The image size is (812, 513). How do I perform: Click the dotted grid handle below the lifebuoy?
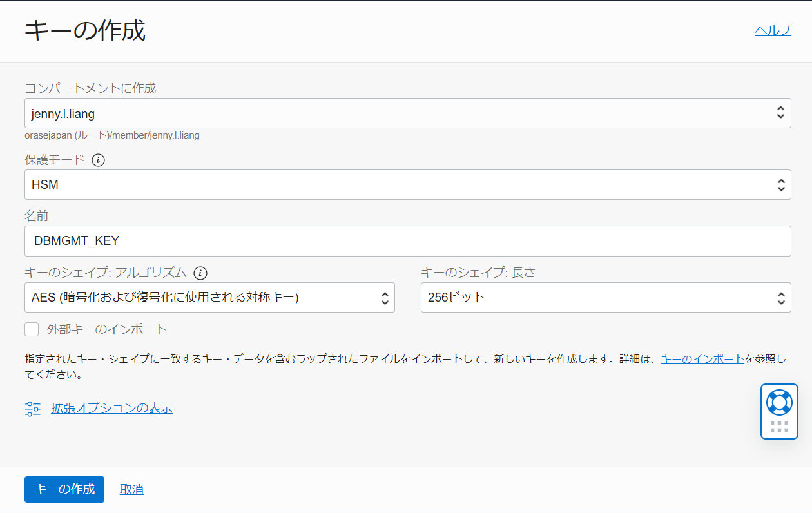tap(779, 426)
